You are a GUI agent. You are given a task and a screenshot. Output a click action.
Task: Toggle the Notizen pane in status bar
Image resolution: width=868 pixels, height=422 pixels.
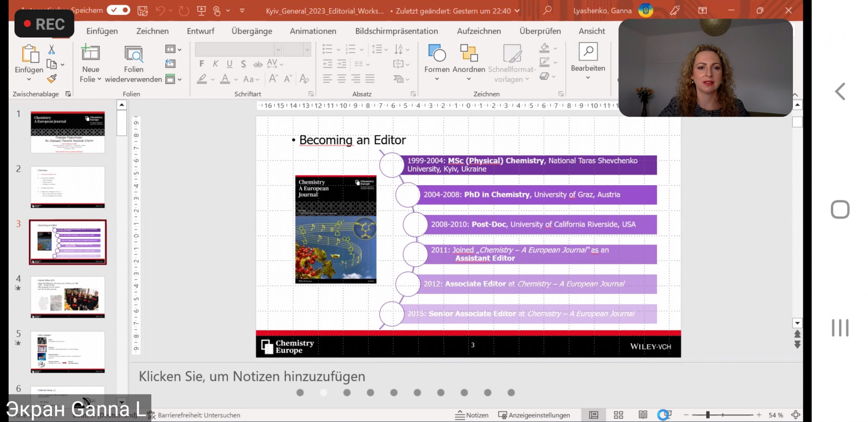coord(472,415)
